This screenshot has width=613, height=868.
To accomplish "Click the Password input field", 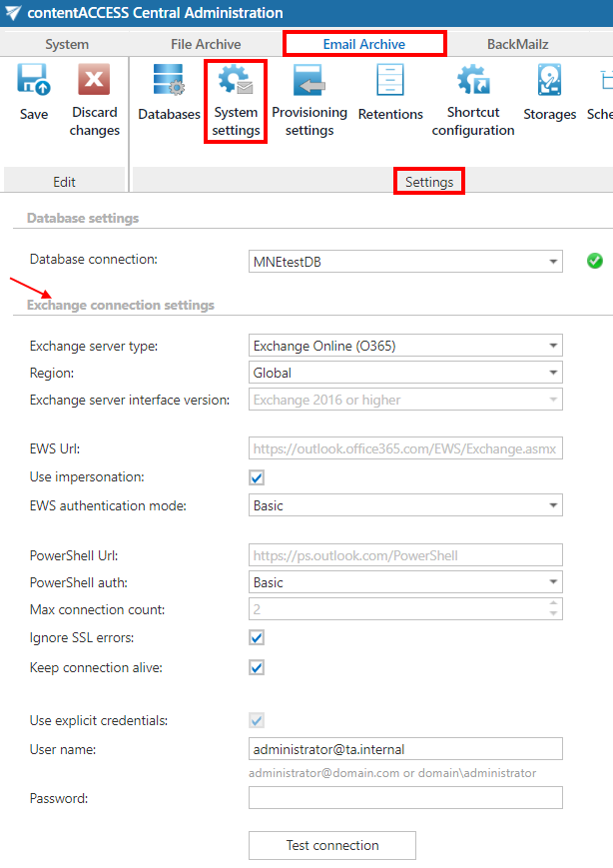I will coord(405,798).
